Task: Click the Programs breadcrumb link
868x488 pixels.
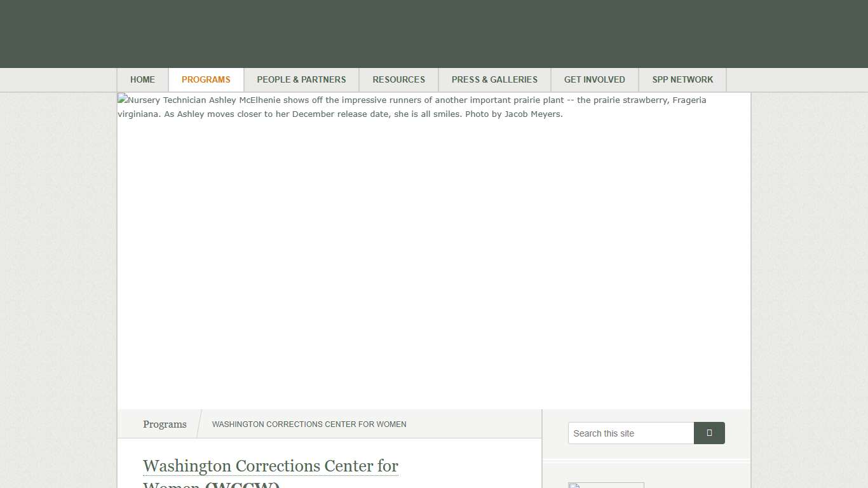Action: pos(165,424)
